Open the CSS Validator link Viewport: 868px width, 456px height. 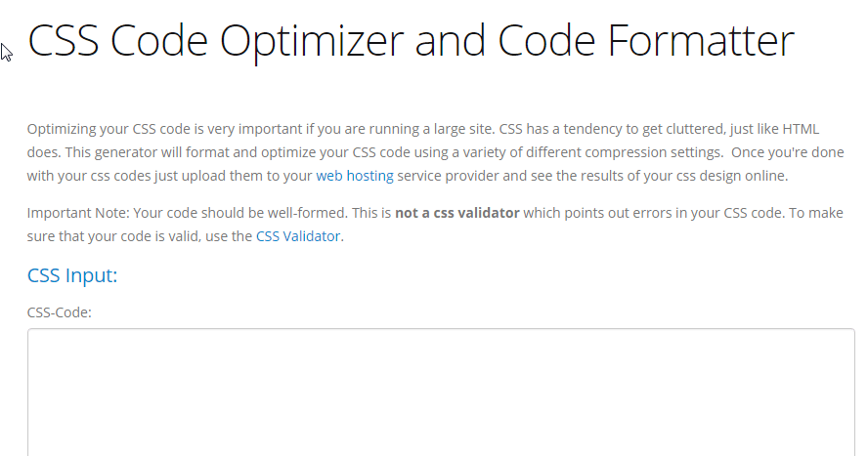point(298,236)
